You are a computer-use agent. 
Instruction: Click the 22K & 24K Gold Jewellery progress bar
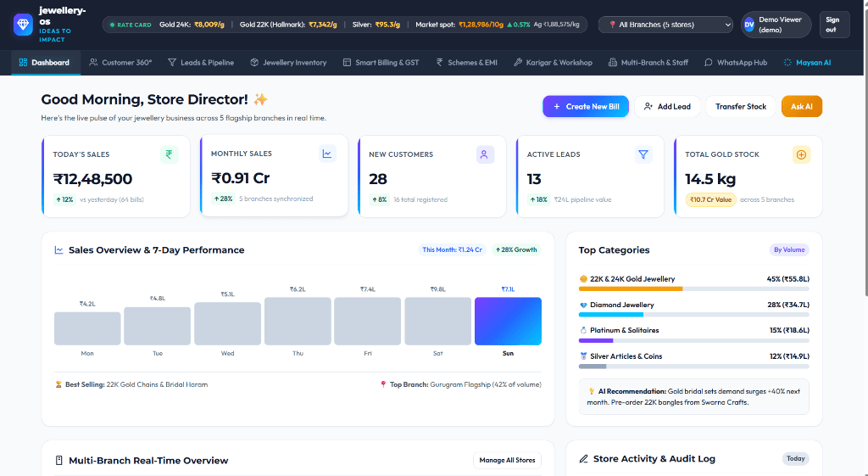(693, 288)
